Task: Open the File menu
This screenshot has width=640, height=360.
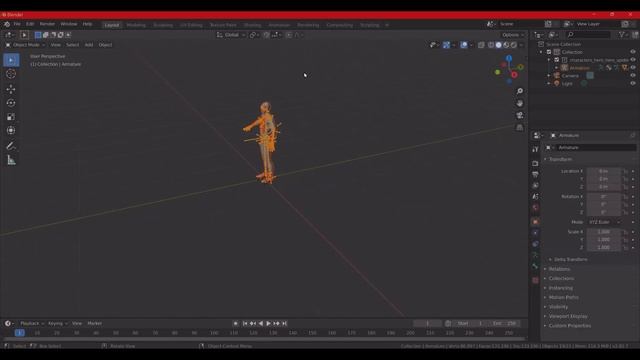Action: 17,24
